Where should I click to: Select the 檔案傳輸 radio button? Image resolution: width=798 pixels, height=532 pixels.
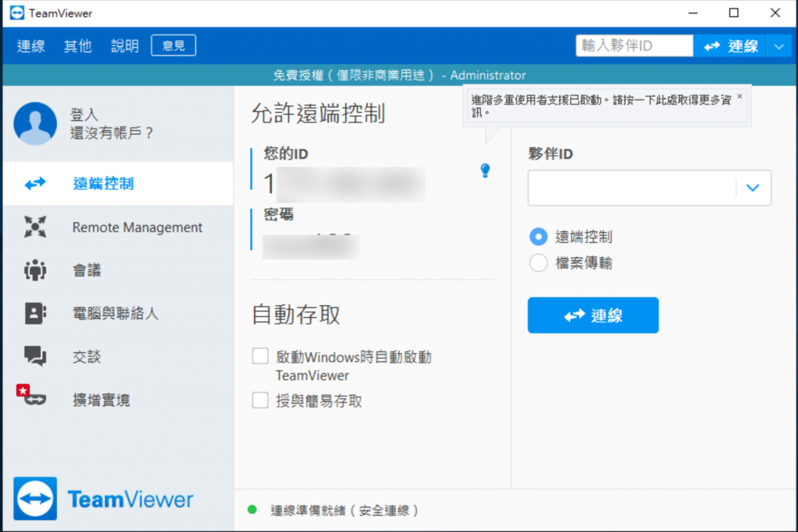pos(538,263)
